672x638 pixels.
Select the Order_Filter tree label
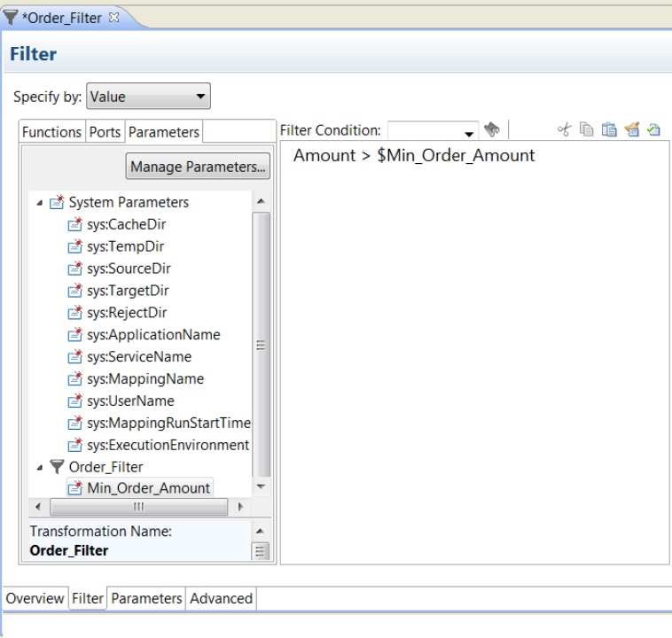pos(105,467)
